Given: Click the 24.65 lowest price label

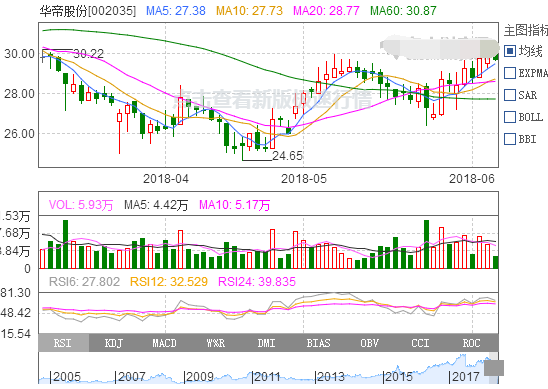Looking at the screenshot, I should [287, 156].
